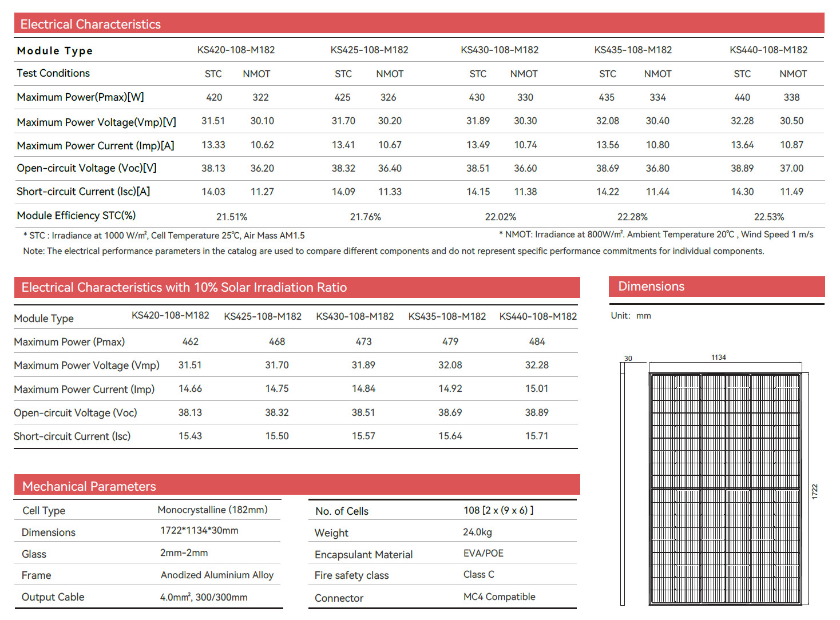Click the "Output Cable" label
840x620 pixels.
pyautogui.click(x=53, y=597)
